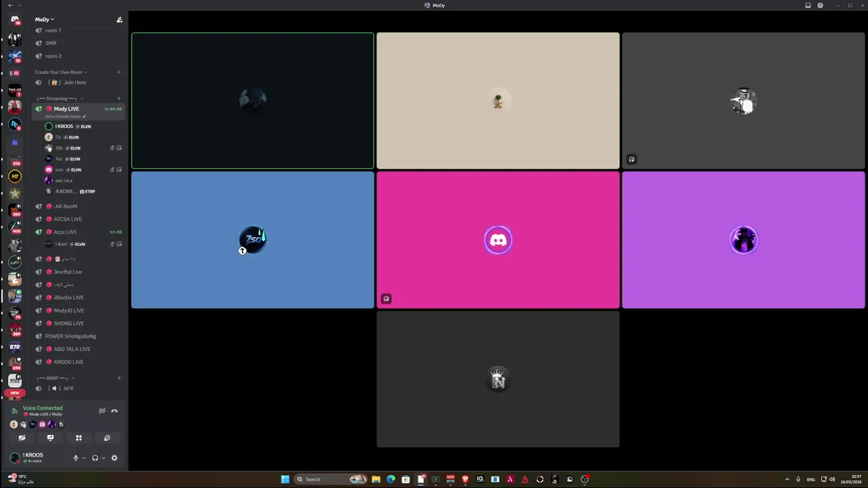Disconnect from voice with hang-up icon
This screenshot has height=488, width=868.
114,411
